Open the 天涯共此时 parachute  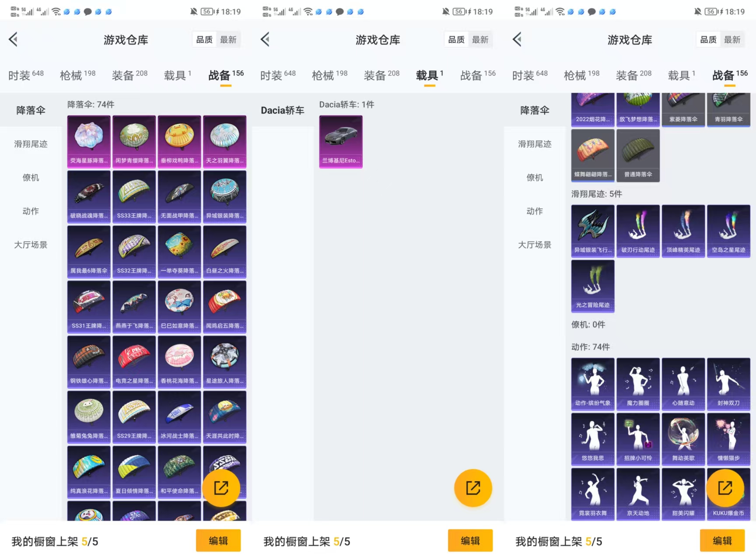224,417
